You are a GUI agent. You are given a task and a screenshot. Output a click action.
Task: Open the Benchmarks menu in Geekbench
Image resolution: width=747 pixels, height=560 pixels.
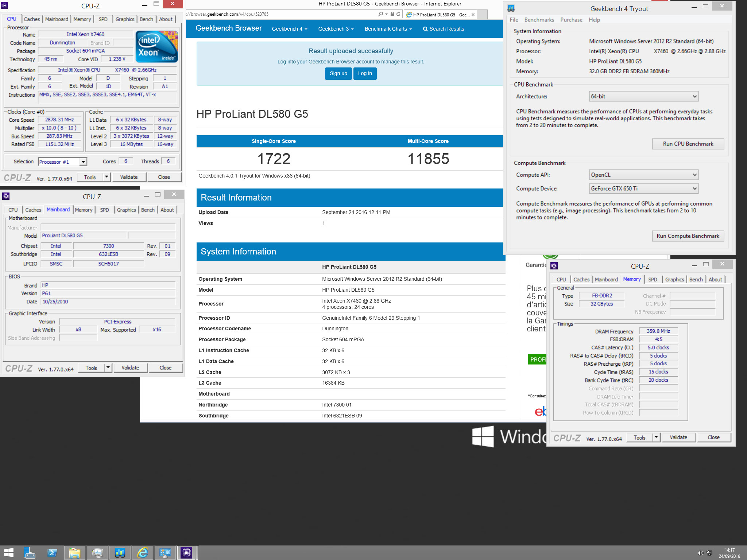539,20
